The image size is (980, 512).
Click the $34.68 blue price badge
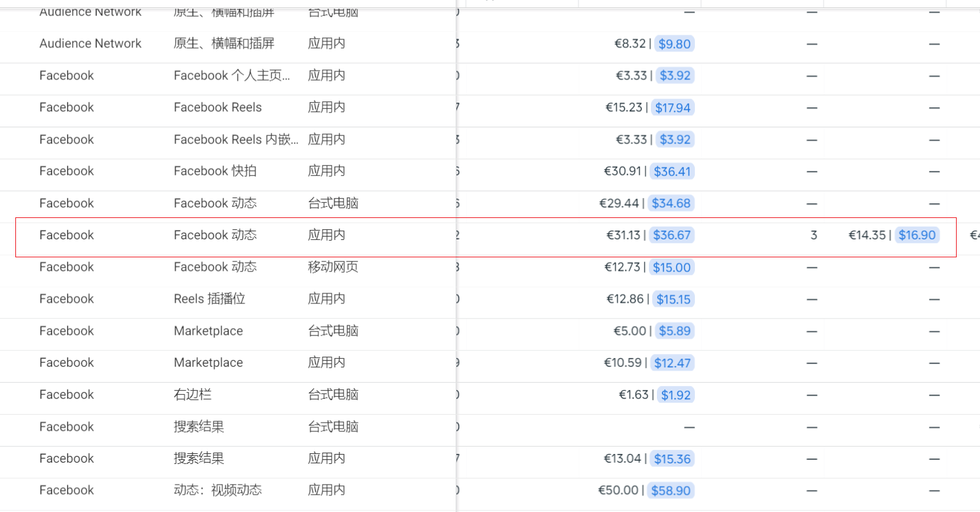(671, 203)
